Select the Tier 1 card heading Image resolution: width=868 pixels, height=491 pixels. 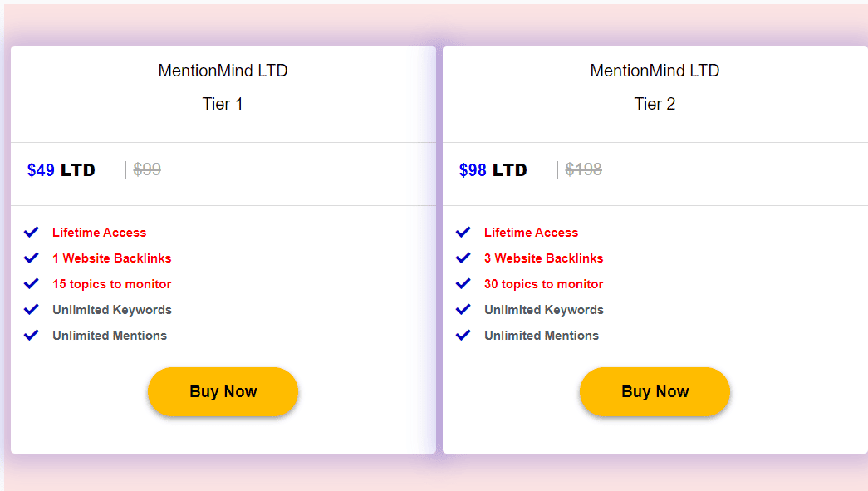pos(222,104)
